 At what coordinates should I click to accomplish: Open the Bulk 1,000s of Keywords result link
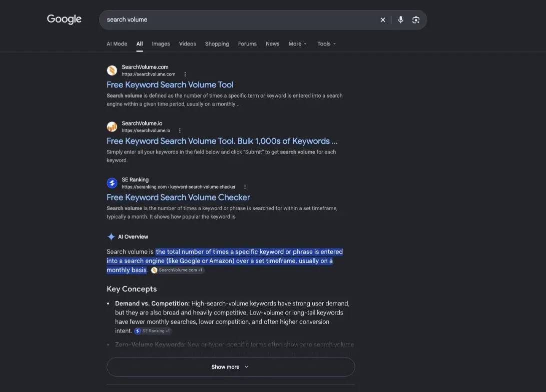coord(222,141)
